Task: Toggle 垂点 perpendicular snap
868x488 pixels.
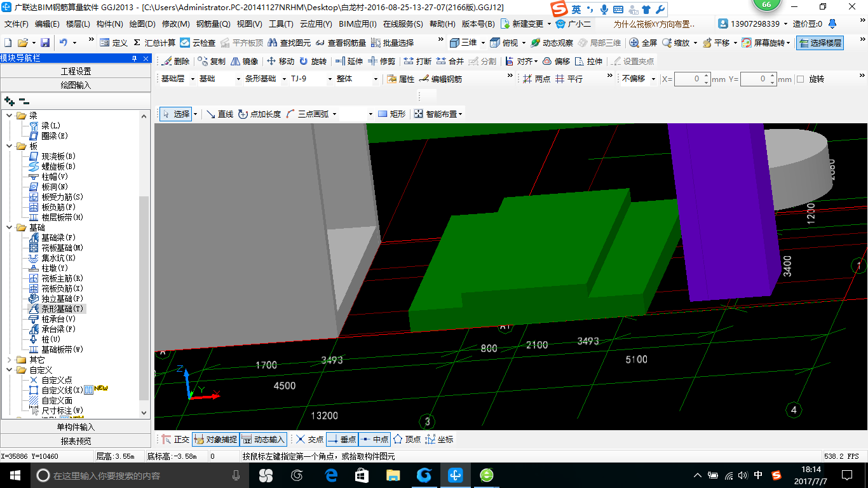Action: [x=341, y=439]
